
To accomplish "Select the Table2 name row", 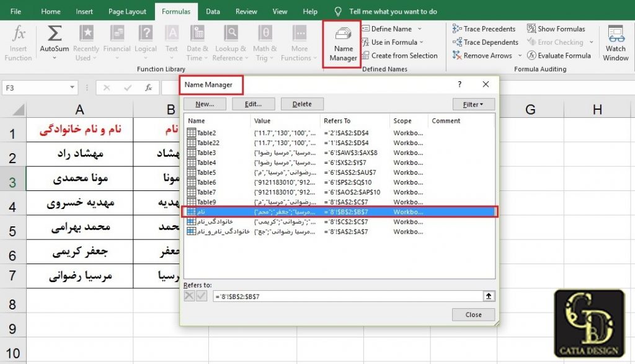I will 339,133.
